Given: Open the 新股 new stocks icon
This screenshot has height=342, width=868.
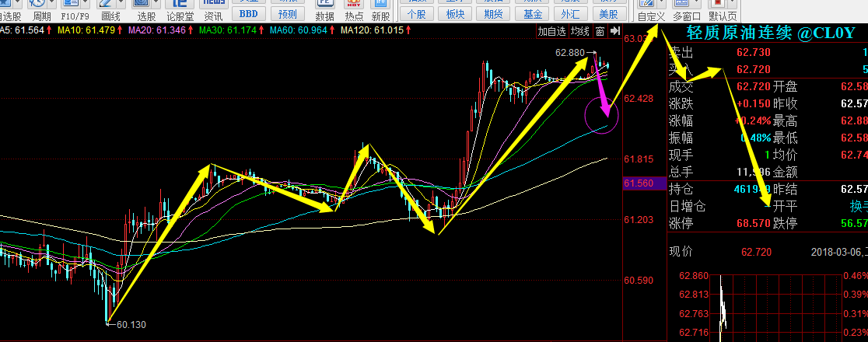Looking at the screenshot, I should coord(380,9).
